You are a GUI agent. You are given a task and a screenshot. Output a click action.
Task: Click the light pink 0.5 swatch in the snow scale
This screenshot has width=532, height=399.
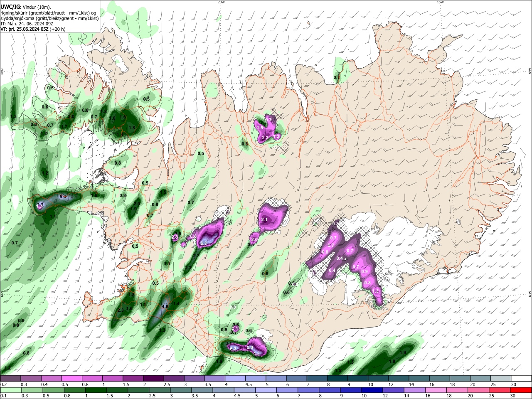pos(72,379)
